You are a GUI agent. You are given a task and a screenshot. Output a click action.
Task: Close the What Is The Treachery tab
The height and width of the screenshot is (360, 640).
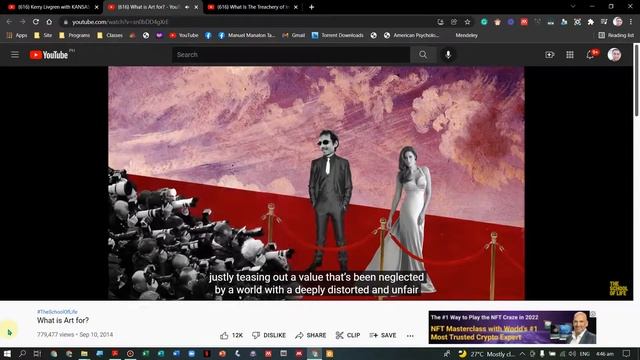click(296, 7)
